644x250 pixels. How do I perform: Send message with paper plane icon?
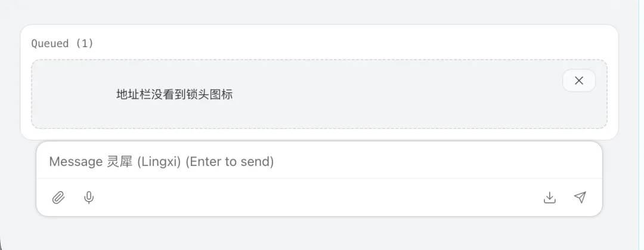(x=580, y=197)
